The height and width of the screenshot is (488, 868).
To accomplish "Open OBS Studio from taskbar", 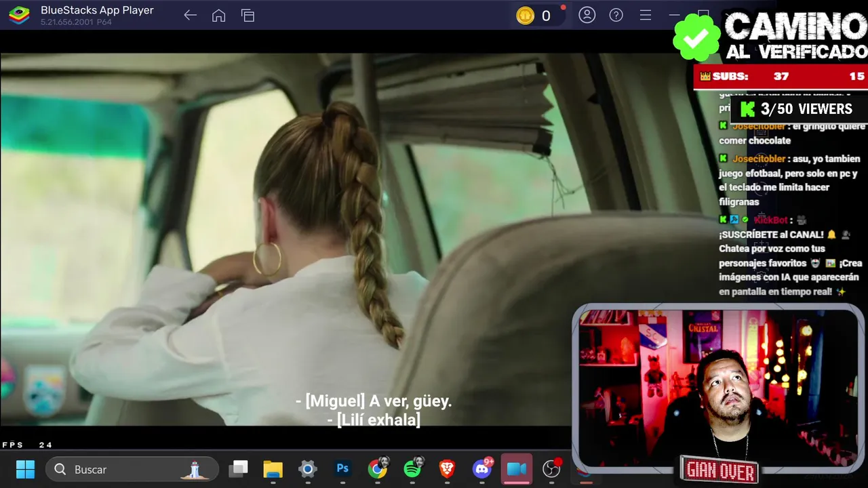I will point(552,468).
